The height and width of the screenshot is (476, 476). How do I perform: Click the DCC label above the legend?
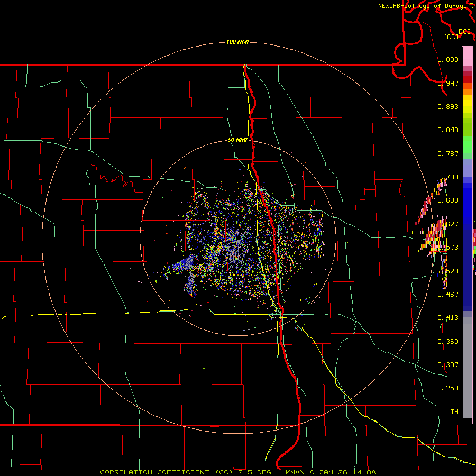coord(464,32)
